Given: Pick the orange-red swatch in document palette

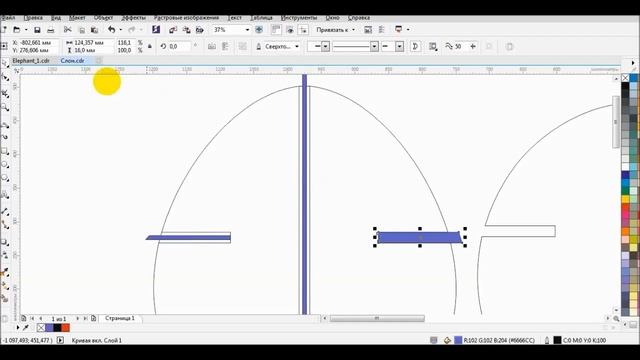Looking at the screenshot, I should coord(66,327).
